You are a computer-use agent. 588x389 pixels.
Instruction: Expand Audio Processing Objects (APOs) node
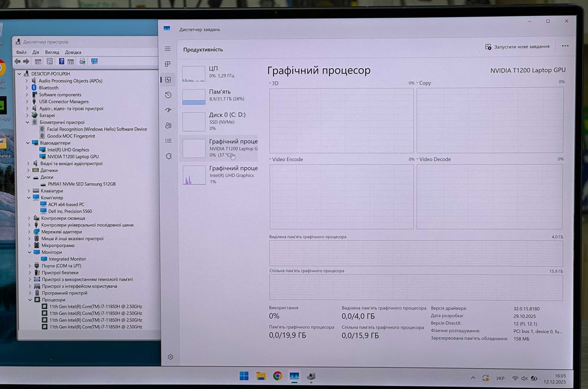click(x=26, y=81)
